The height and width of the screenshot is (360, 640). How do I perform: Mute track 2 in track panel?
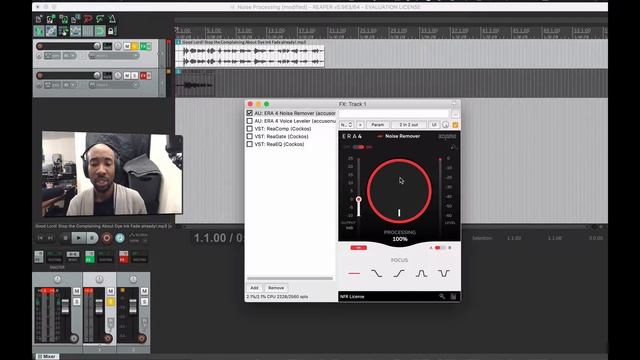[x=127, y=76]
